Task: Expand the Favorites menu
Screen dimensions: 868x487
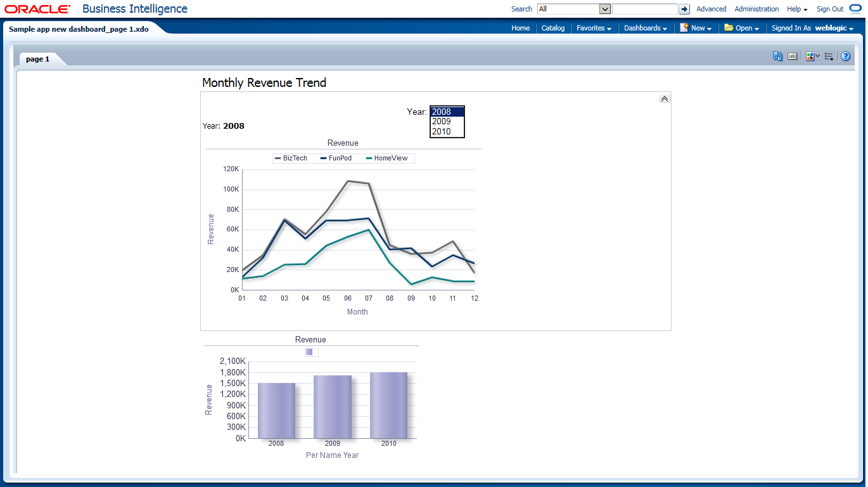Action: click(594, 28)
